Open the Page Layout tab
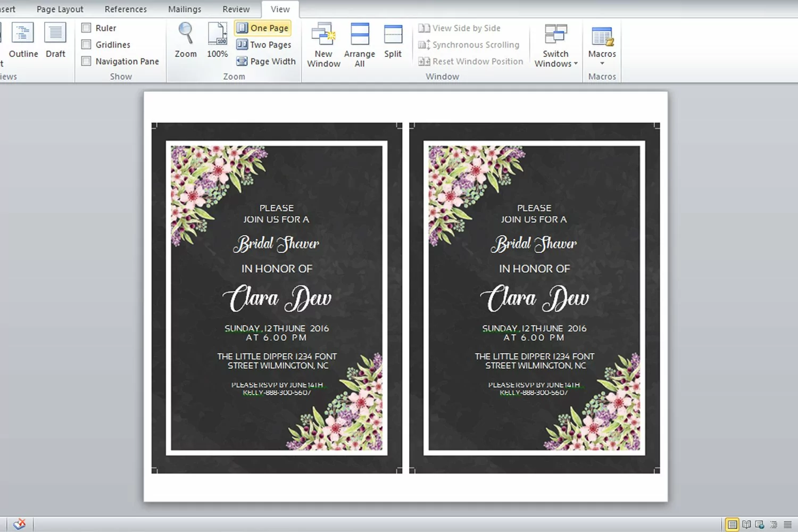Image resolution: width=798 pixels, height=532 pixels. [60, 9]
